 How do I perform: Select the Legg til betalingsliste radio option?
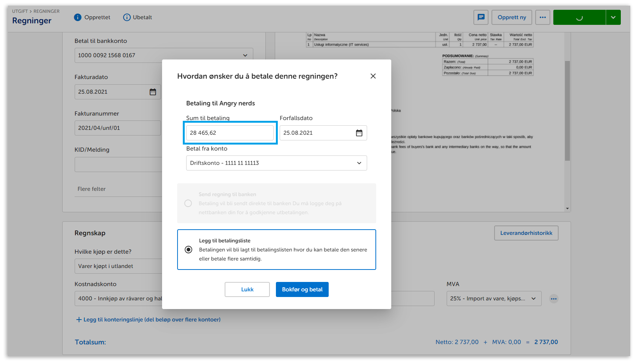[x=188, y=250]
